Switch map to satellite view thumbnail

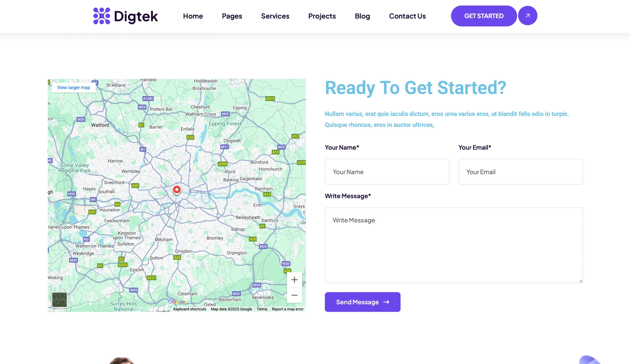(x=60, y=299)
